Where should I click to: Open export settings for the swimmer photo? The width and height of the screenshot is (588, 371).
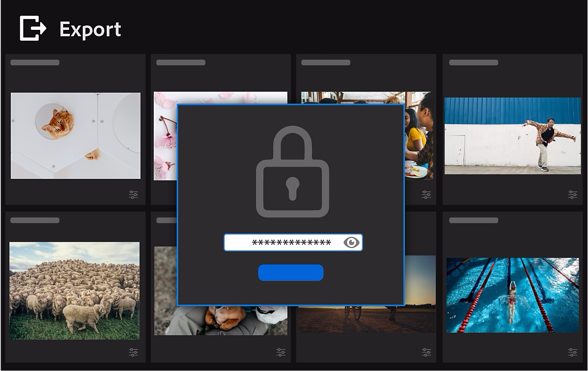(571, 352)
